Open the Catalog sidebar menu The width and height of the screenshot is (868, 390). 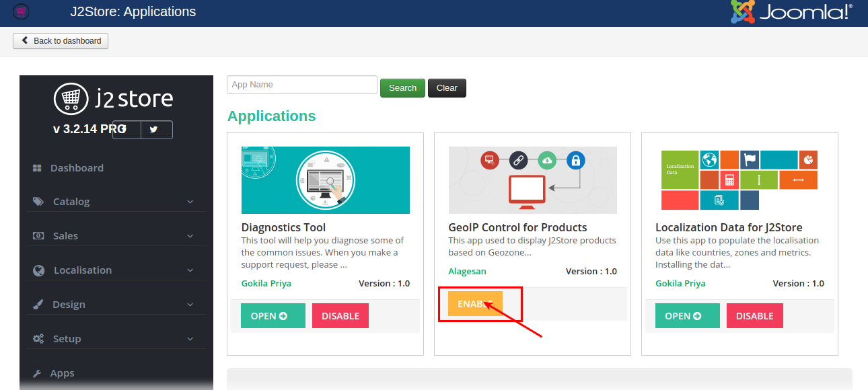click(x=116, y=202)
